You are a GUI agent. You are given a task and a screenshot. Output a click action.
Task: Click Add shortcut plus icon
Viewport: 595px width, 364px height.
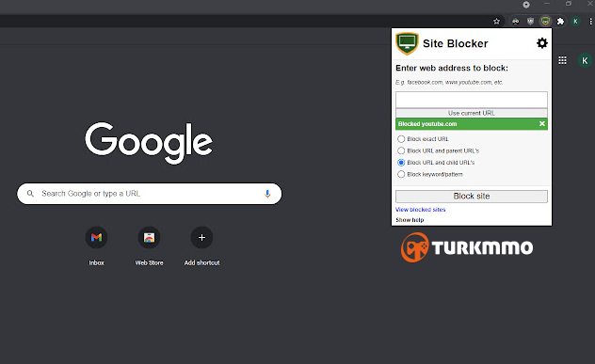click(x=201, y=238)
